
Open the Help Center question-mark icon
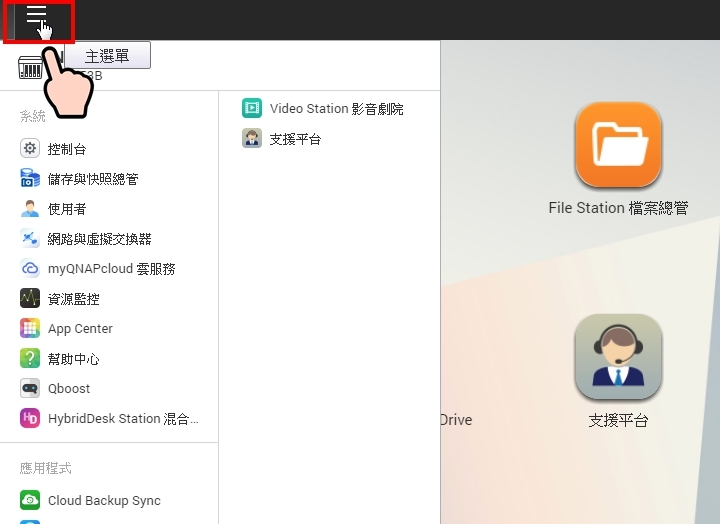[30, 358]
